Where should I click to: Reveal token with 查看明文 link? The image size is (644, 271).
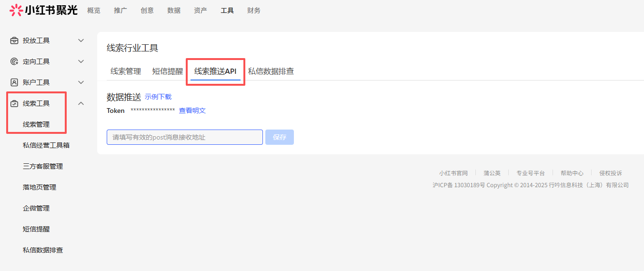(192, 110)
